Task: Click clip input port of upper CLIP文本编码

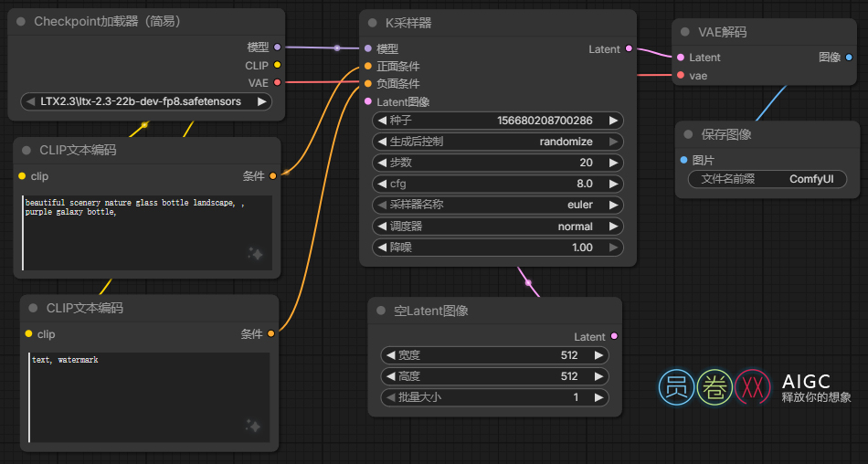Action: tap(22, 176)
